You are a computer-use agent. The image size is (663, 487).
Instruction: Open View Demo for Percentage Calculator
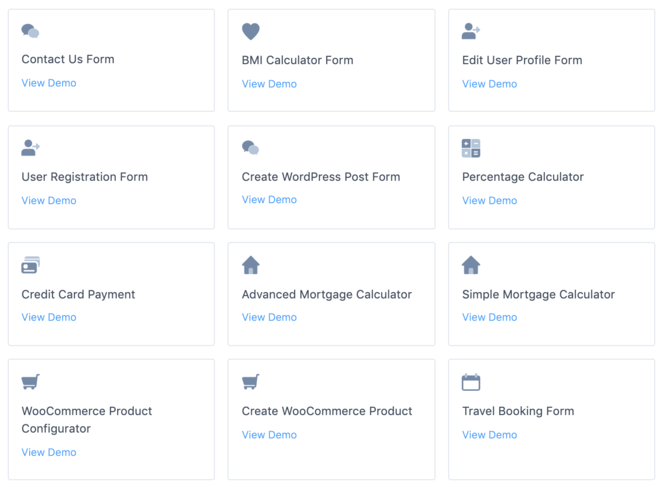click(x=490, y=200)
